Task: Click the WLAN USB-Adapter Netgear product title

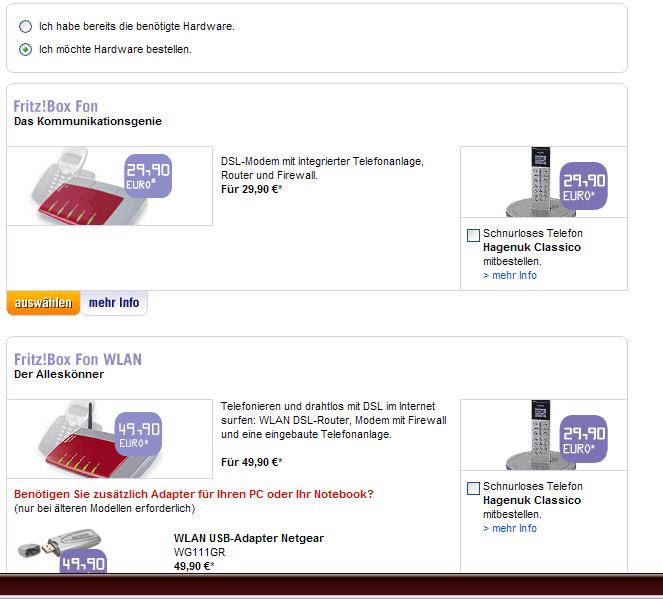Action: click(x=249, y=538)
